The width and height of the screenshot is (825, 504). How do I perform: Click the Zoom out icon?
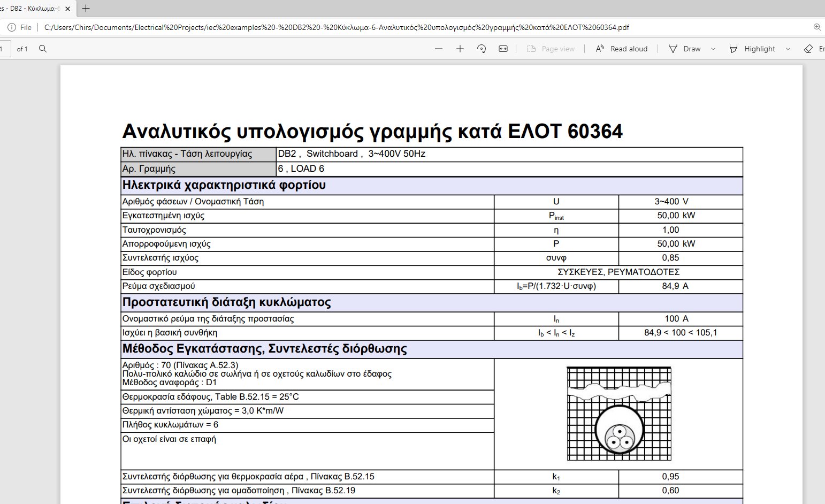coord(439,49)
